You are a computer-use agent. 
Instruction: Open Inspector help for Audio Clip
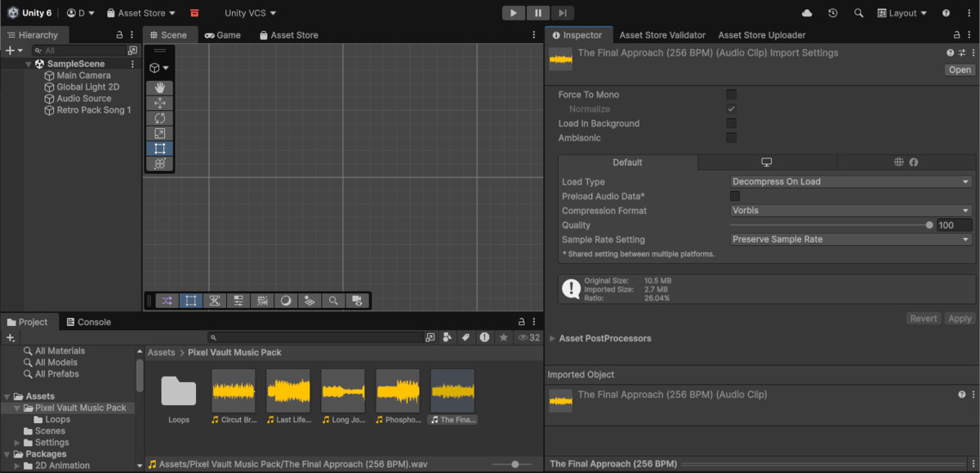(950, 52)
